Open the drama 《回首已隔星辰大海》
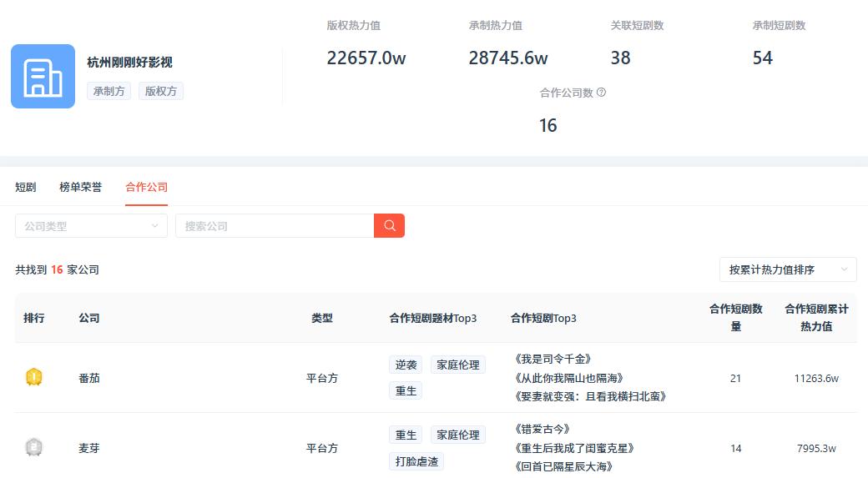 (x=563, y=466)
